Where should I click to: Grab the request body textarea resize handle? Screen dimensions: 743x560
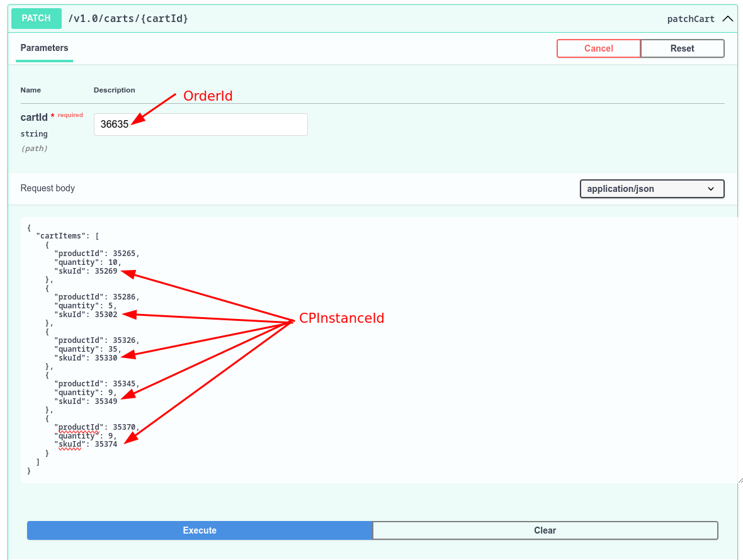[740, 480]
